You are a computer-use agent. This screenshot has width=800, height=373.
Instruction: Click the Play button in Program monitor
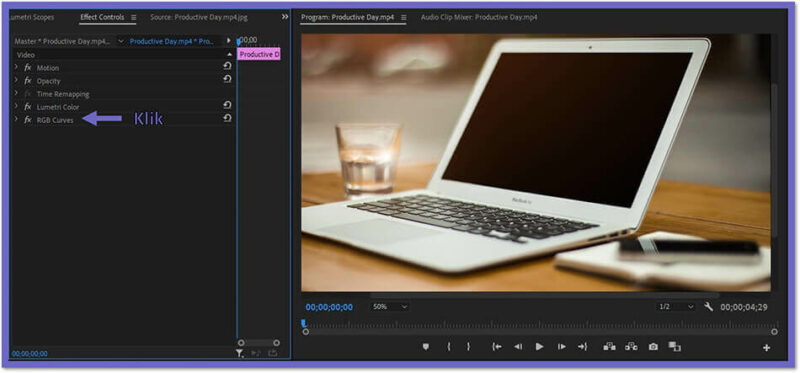click(539, 346)
